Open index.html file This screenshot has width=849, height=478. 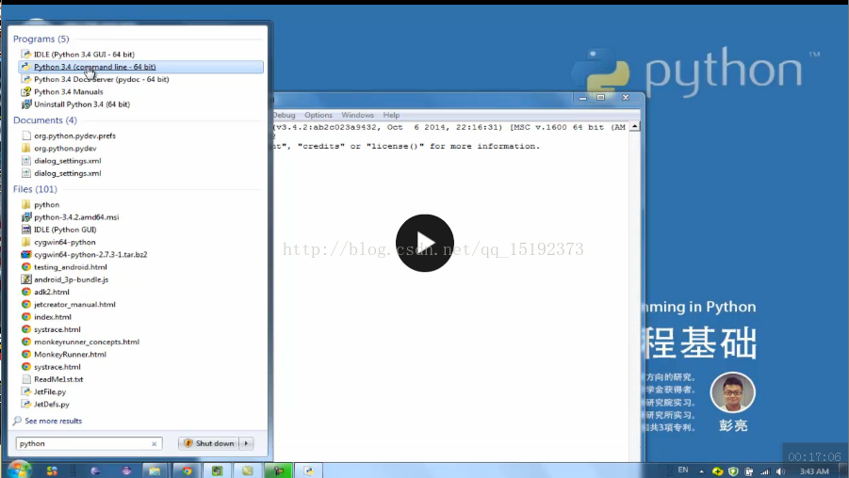tap(53, 317)
